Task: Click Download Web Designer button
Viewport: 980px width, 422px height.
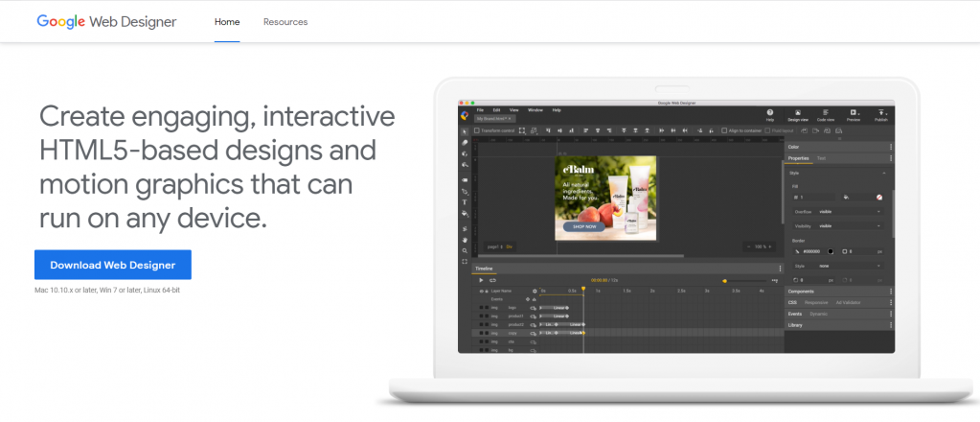Action: pos(112,265)
